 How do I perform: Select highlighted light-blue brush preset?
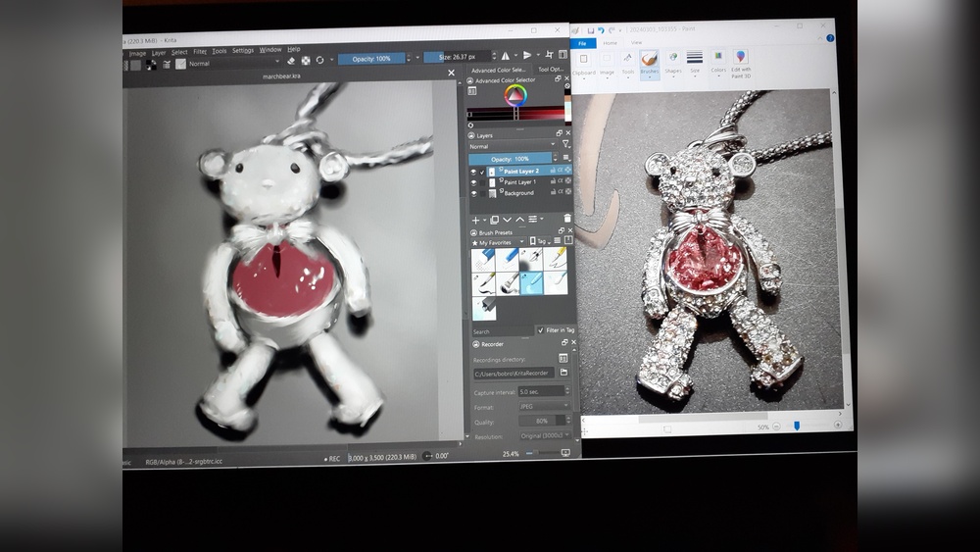[531, 282]
